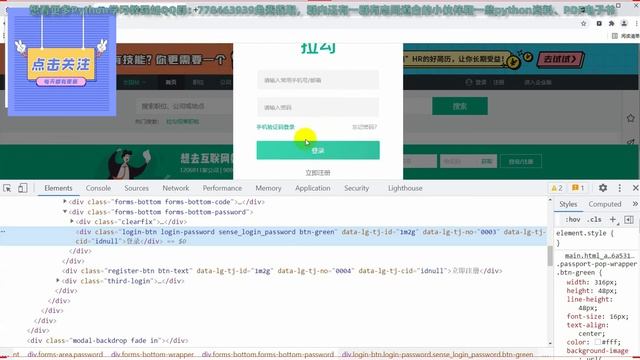Image resolution: width=640 pixels, height=360 pixels.
Task: Click the phone verification code login link
Action: click(276, 127)
